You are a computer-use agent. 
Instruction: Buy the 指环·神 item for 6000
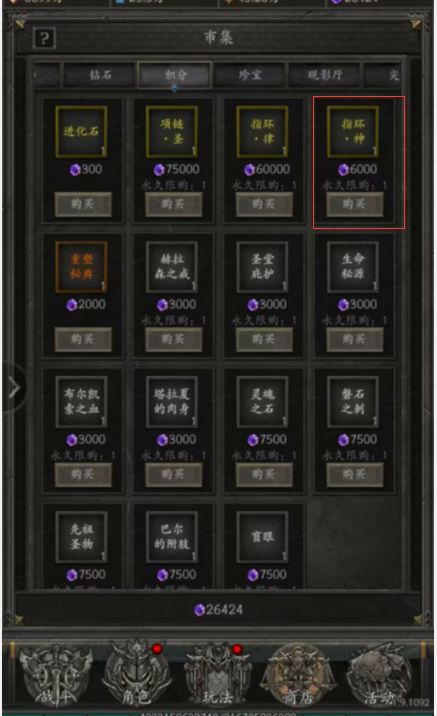354,204
